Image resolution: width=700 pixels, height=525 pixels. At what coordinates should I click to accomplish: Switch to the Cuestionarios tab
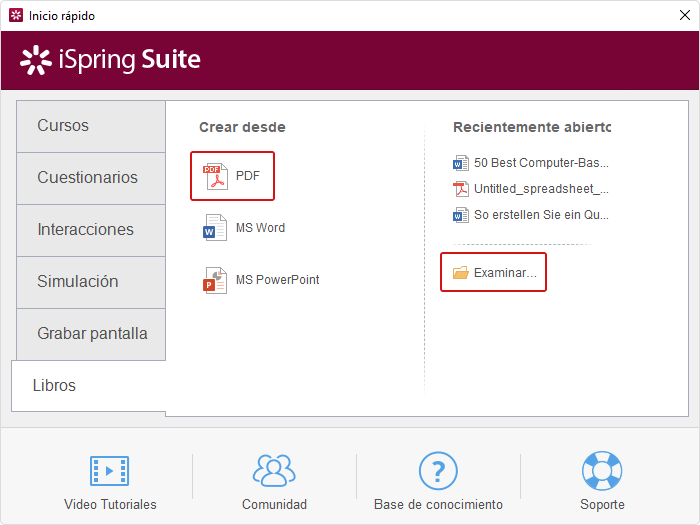(91, 178)
